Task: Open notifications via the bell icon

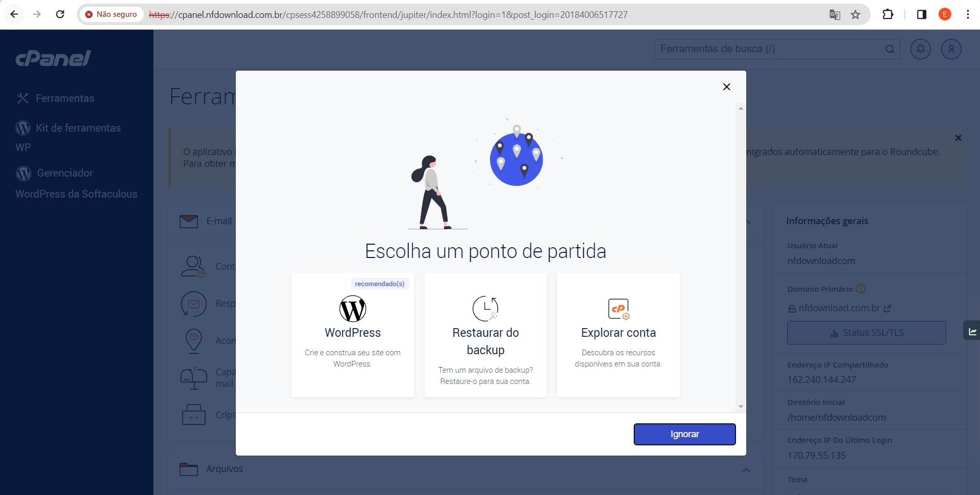Action: click(x=920, y=49)
